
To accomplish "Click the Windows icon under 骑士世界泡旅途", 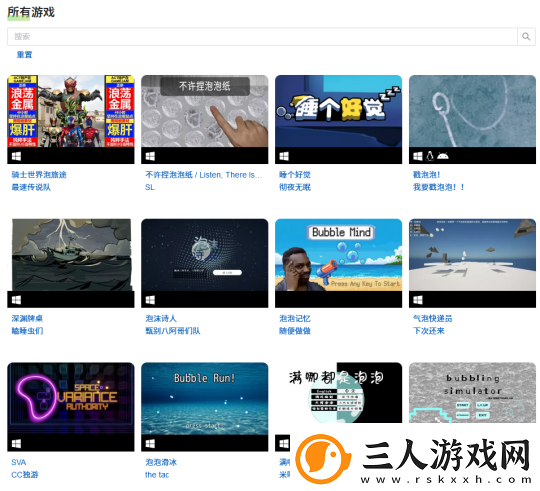I will (16, 156).
